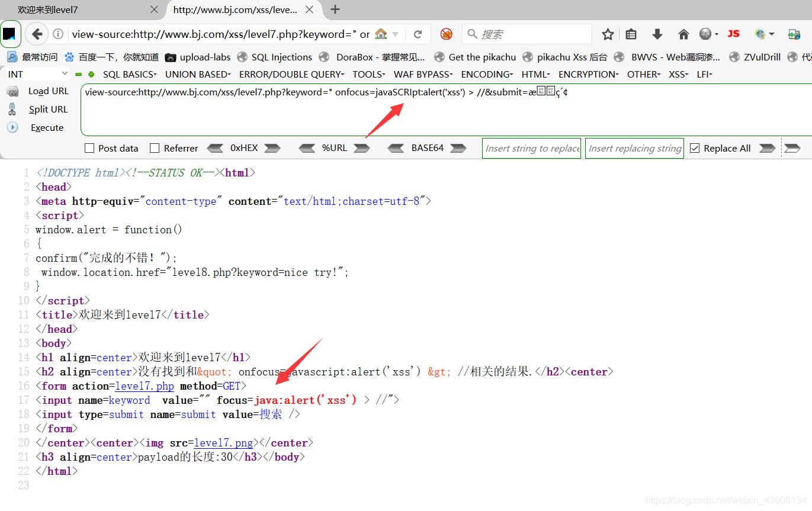The image size is (812, 511).
Task: Enable the Referrer checkbox
Action: 155,148
